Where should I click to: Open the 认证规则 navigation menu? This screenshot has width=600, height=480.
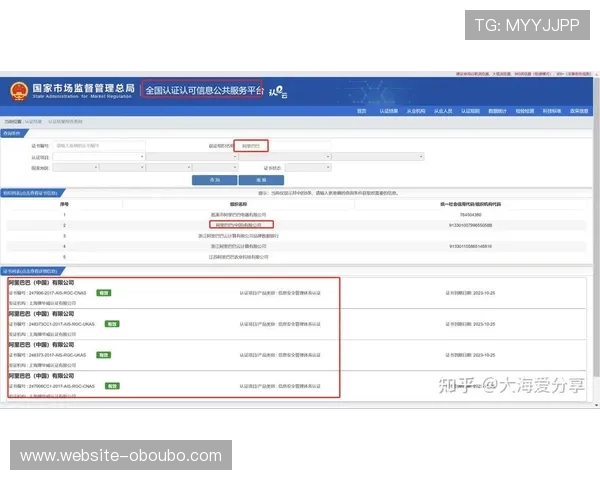[x=470, y=111]
